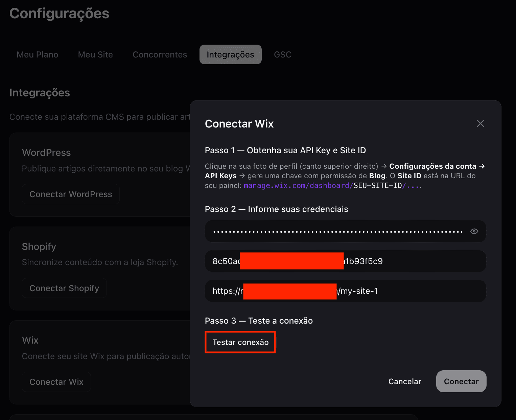
Task: Click Testar conexão button
Action: (240, 342)
